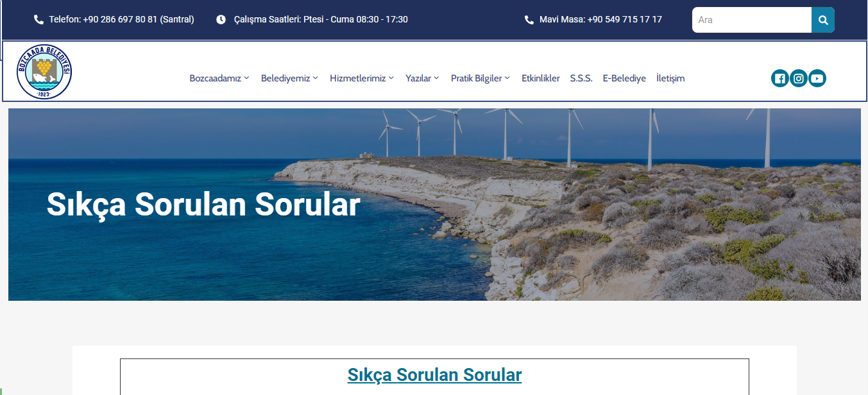Click the Mavi Masa +90 549 715 17 17 number
This screenshot has width=868, height=395.
click(x=600, y=20)
